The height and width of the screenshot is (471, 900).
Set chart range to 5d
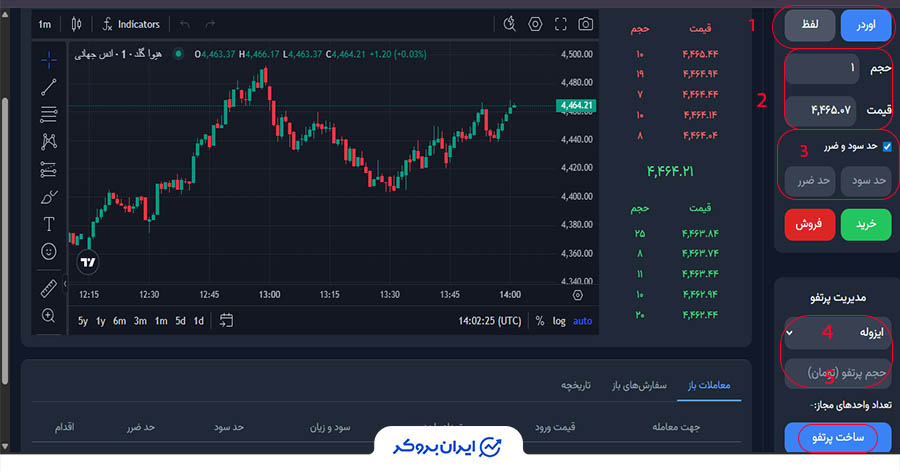coord(180,321)
